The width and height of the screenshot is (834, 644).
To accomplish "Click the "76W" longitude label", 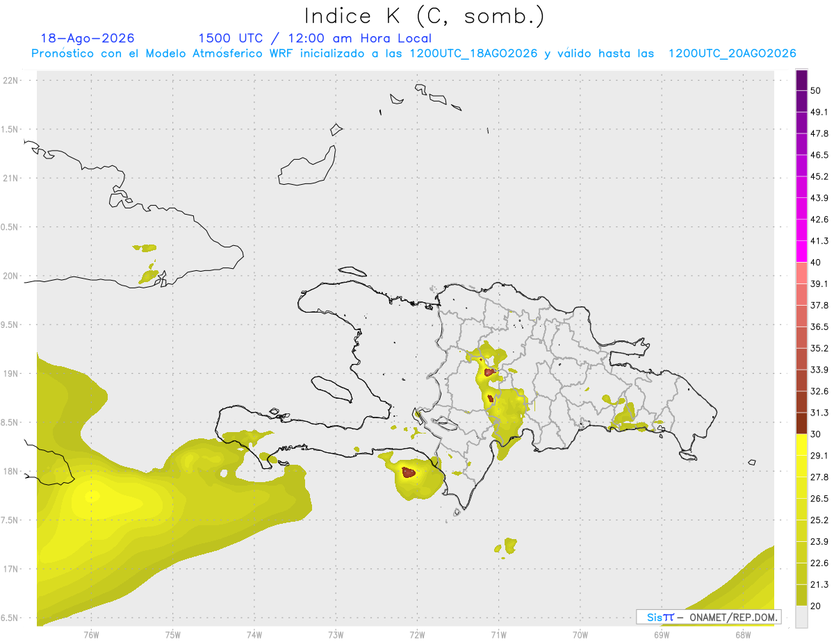I will click(91, 635).
